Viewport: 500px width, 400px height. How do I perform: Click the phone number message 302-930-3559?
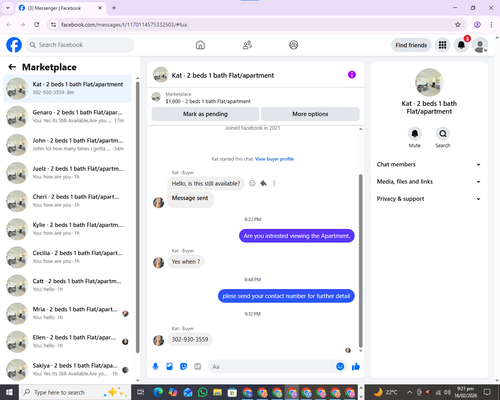190,339
